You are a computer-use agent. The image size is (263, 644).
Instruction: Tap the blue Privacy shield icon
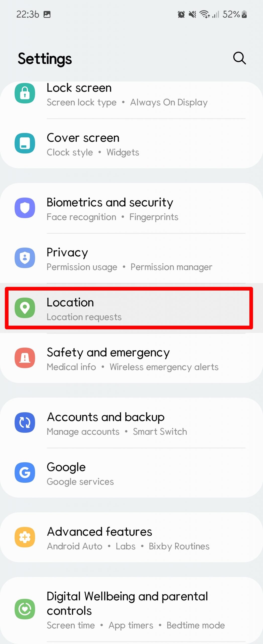click(25, 258)
